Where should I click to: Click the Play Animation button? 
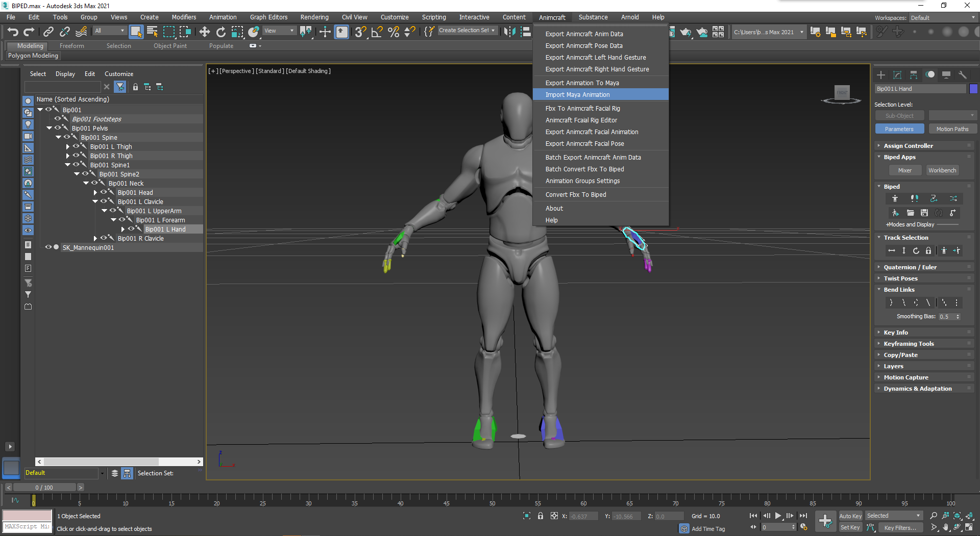tap(778, 516)
